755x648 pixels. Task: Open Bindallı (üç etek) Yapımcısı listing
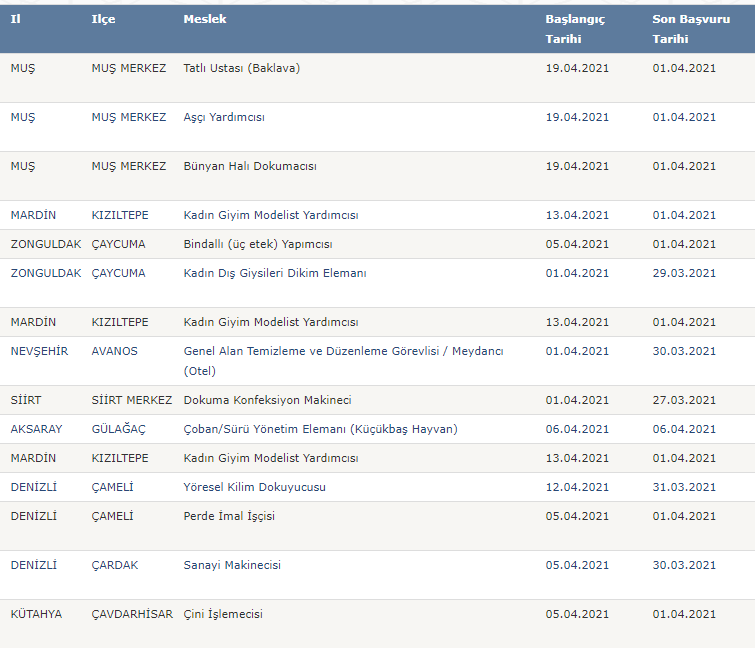(x=258, y=245)
